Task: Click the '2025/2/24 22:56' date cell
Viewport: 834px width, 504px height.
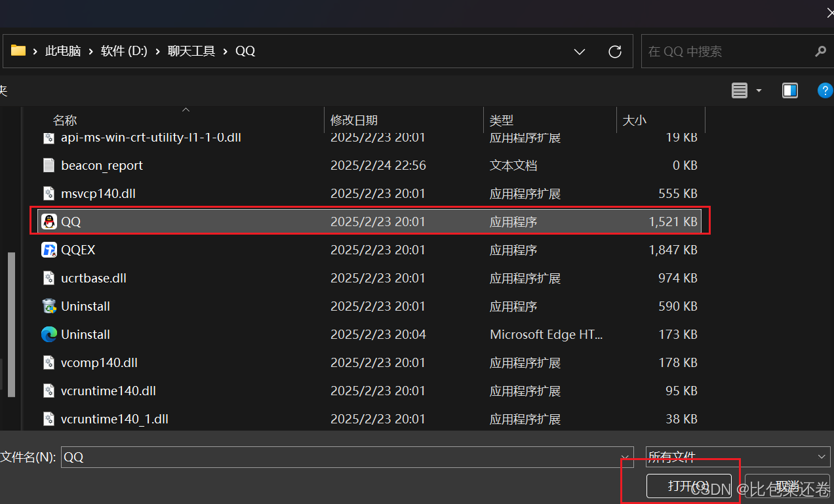Action: coord(378,165)
